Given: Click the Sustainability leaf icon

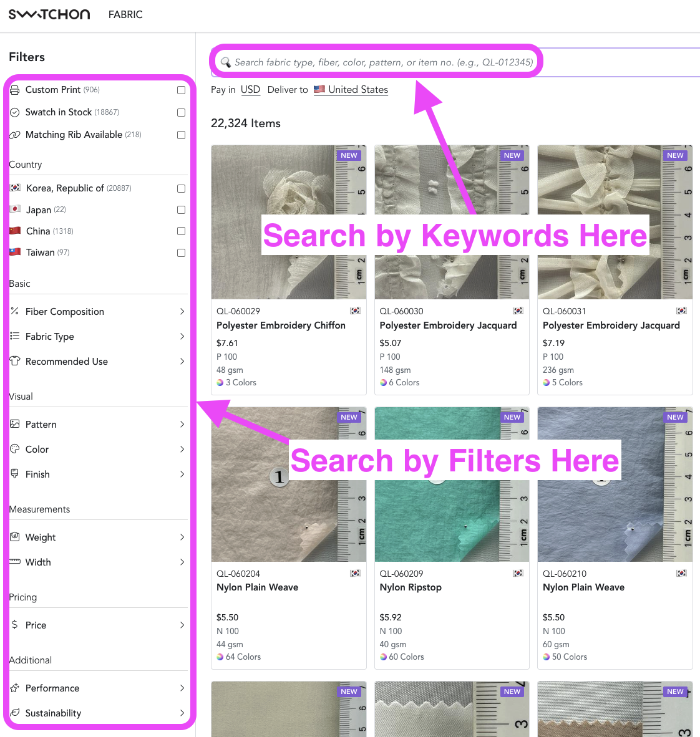Looking at the screenshot, I should click(x=15, y=713).
